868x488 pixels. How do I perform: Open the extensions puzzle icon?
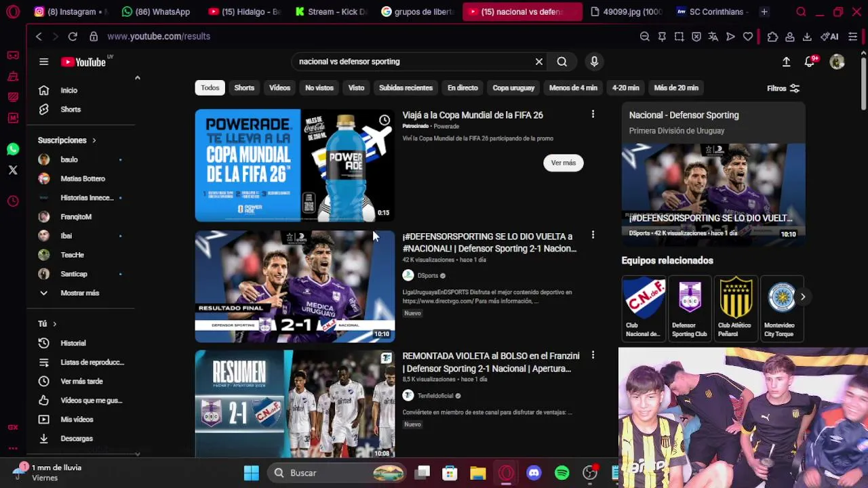(x=772, y=37)
